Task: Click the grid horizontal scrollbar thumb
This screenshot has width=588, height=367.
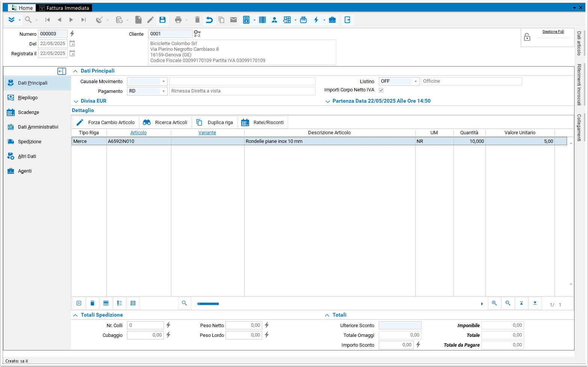Action: tap(209, 304)
